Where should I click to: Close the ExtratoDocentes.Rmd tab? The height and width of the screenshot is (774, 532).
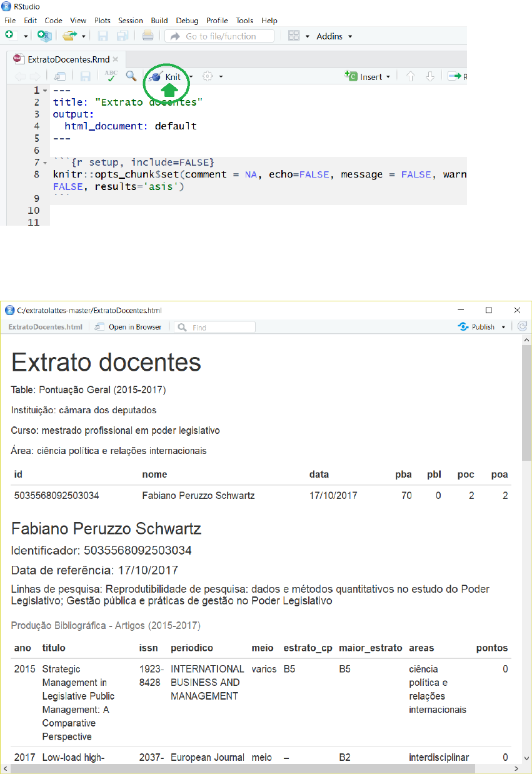click(115, 59)
